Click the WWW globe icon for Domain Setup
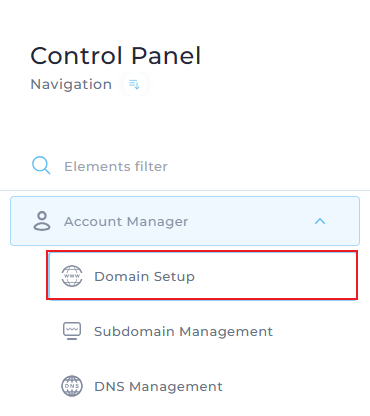Viewport: 370px width, 416px height. [72, 276]
